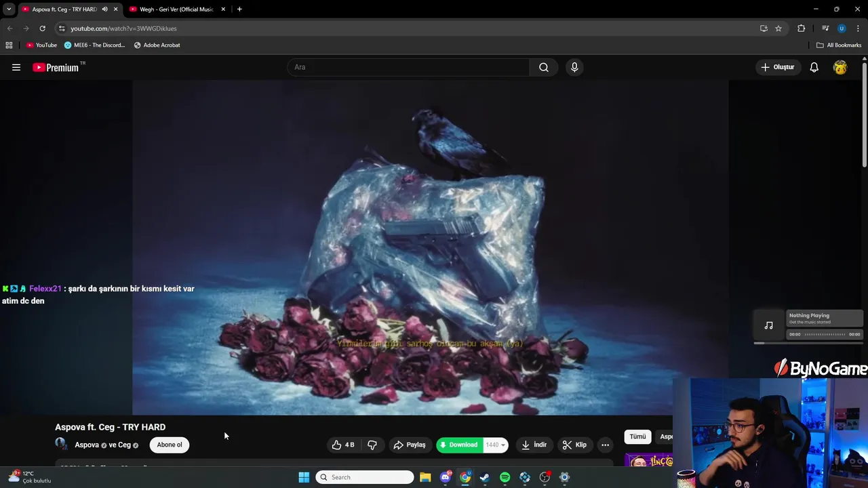Open Windows Start menu
This screenshot has width=868, height=488.
click(304, 477)
